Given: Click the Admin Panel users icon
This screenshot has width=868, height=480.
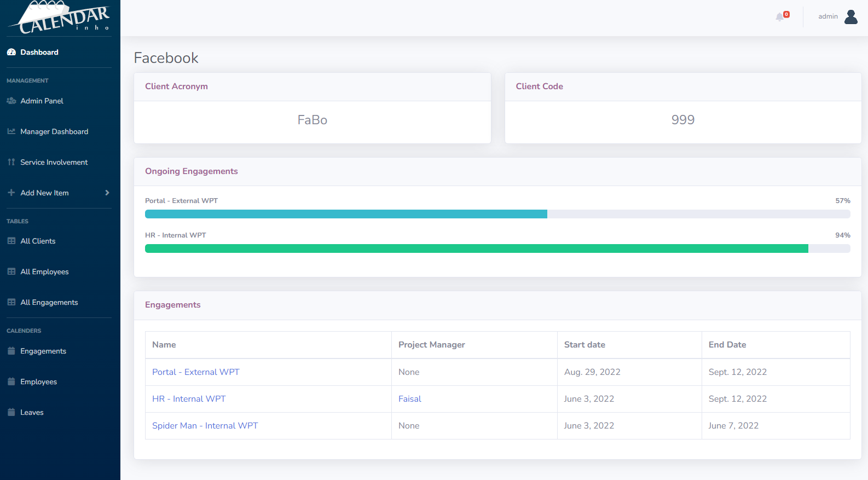Looking at the screenshot, I should [11, 101].
